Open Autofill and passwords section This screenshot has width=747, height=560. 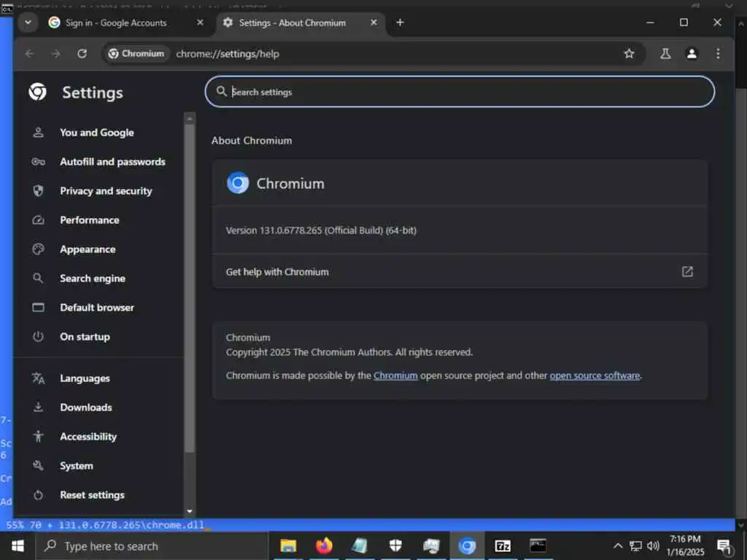[x=112, y=162]
